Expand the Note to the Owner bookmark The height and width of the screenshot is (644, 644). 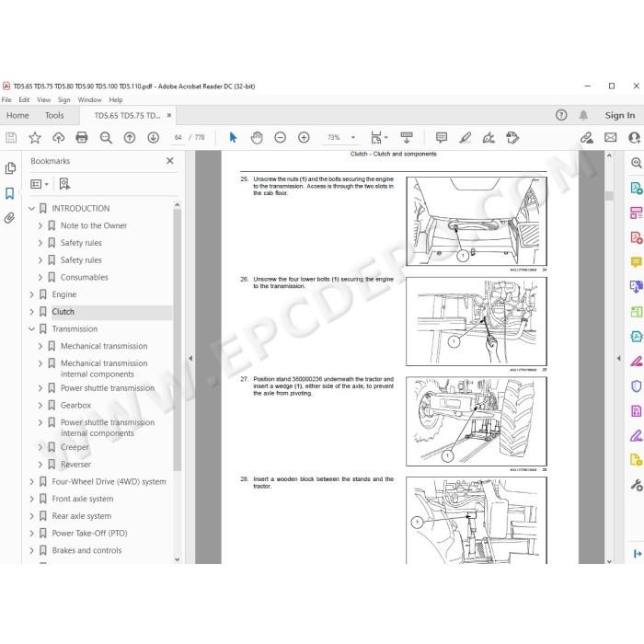point(40,226)
